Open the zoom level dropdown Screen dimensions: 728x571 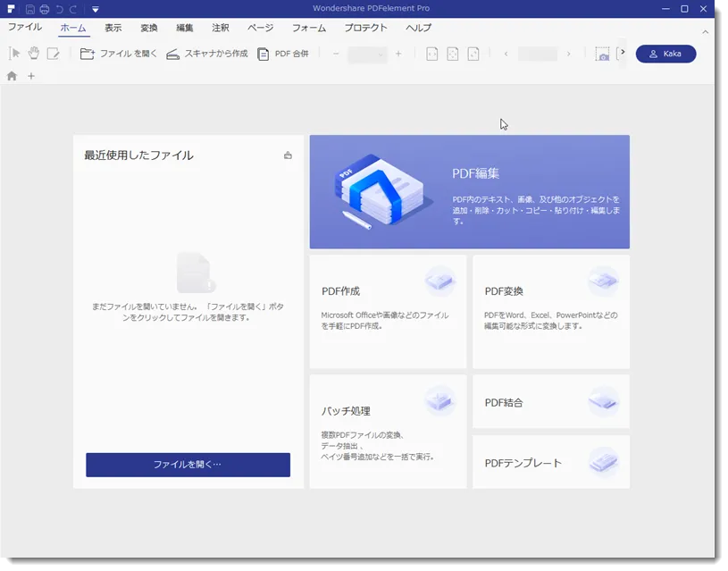point(368,55)
